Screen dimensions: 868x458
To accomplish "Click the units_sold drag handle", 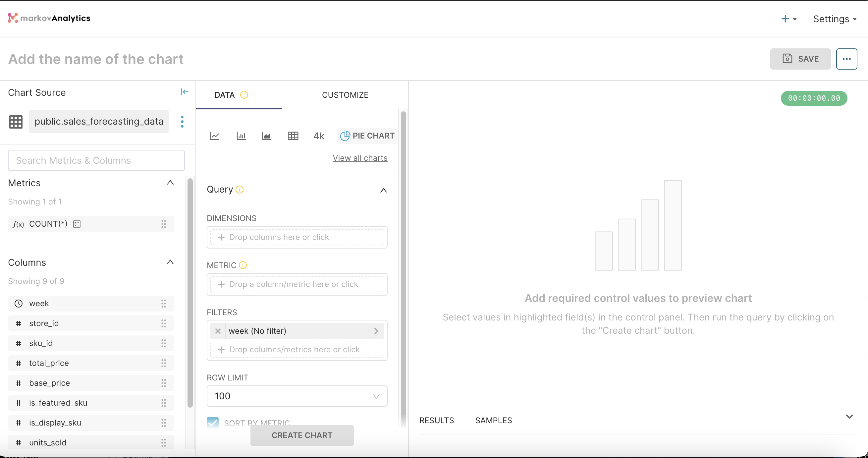I will coord(163,442).
